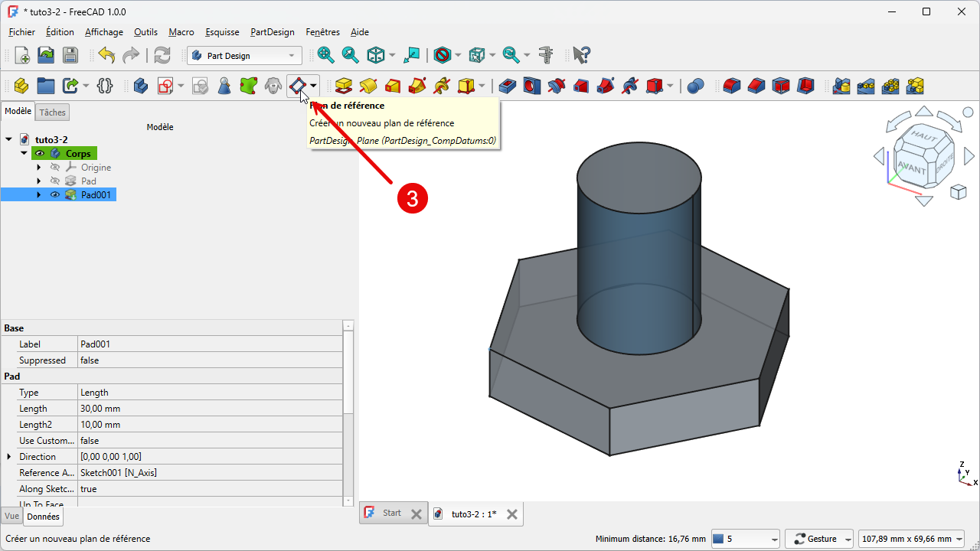Open the Esquisse menu
The image size is (980, 551).
pos(222,32)
